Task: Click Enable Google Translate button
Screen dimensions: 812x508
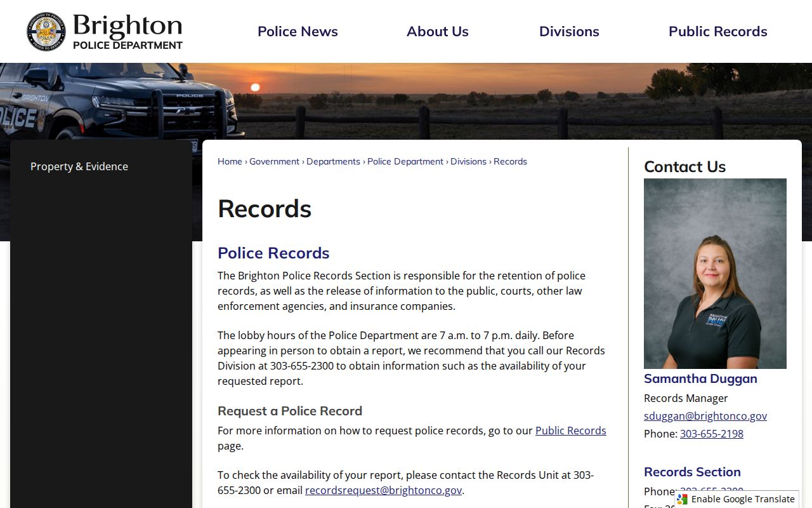Action: [x=737, y=499]
